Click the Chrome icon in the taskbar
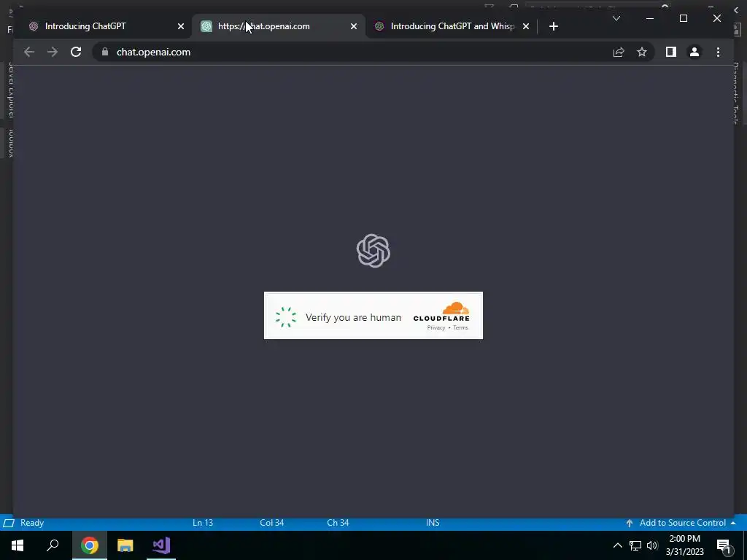 tap(90, 545)
